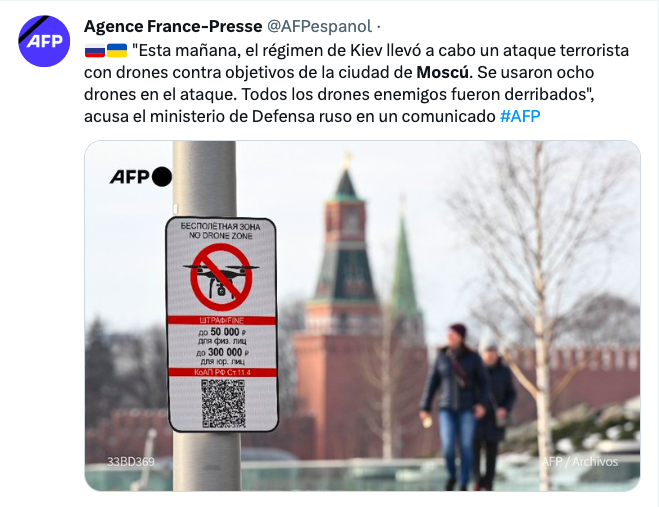
Task: Click the red КоАП РФ banner
Action: pyautogui.click(x=222, y=372)
